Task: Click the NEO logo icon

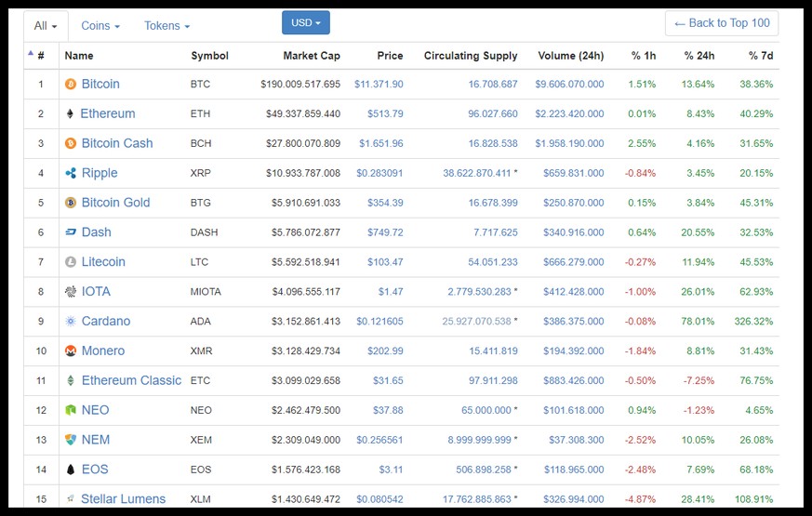Action: coord(71,410)
